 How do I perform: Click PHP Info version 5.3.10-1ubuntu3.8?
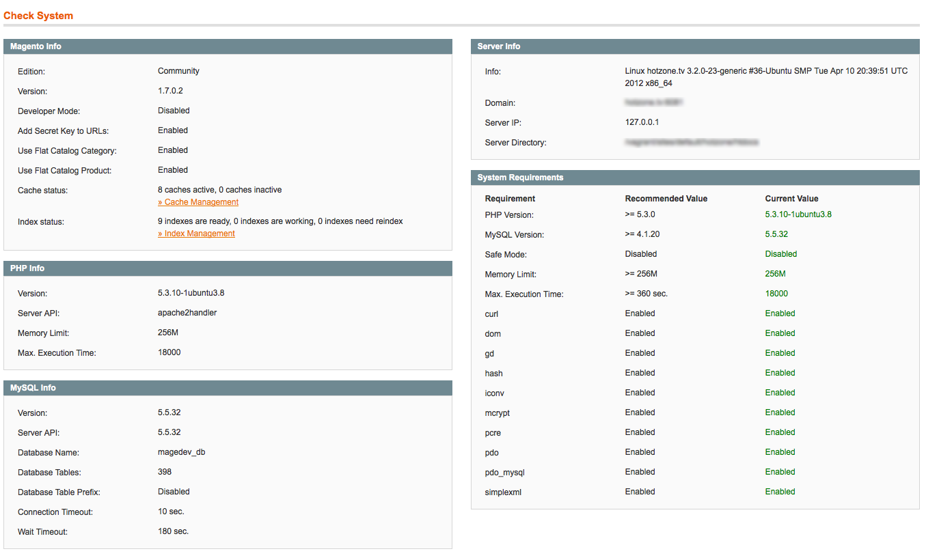tap(191, 293)
